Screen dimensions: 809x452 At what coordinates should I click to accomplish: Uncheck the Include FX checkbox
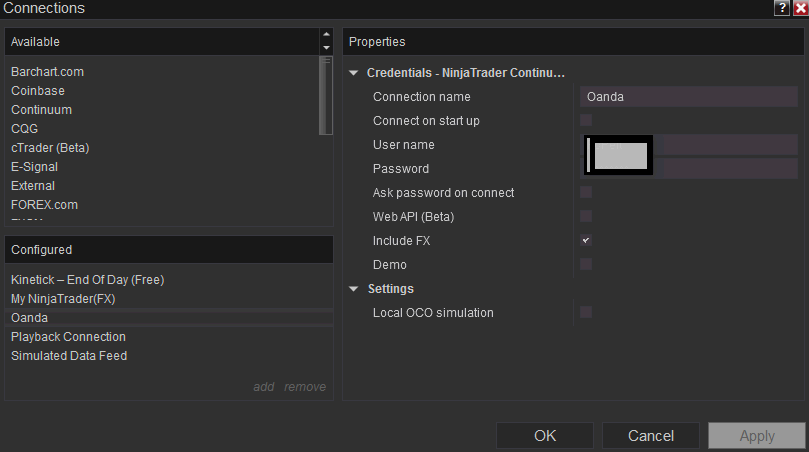point(586,240)
